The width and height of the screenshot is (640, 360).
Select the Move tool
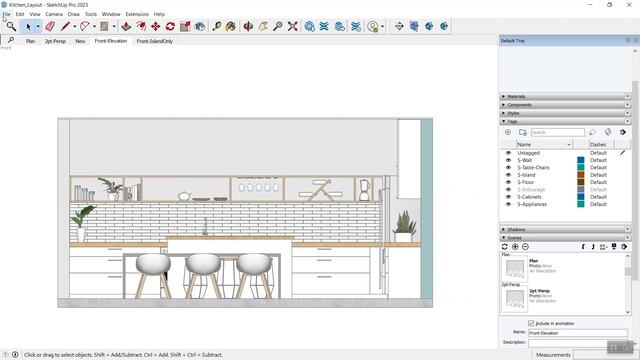click(156, 27)
